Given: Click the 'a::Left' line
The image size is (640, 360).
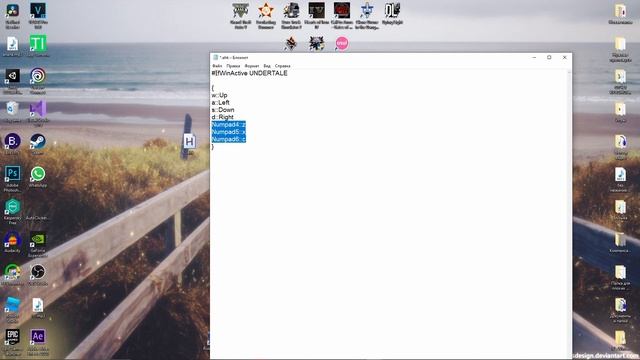Looking at the screenshot, I should [220, 102].
